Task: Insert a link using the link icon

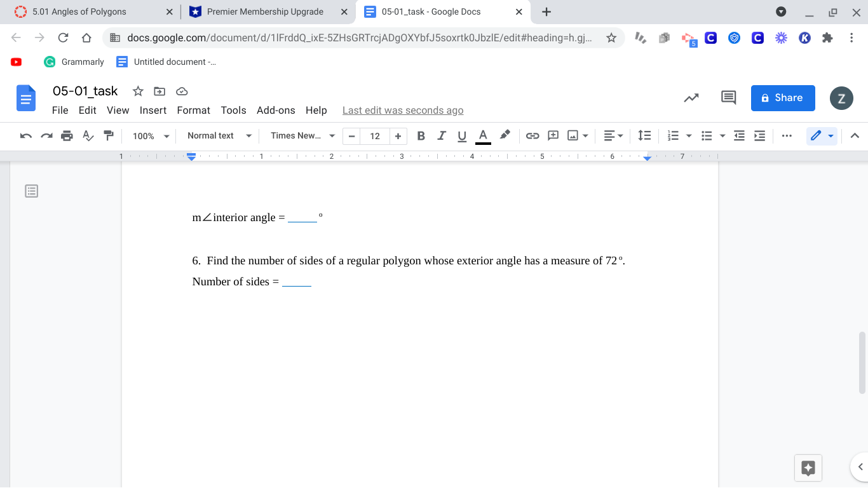Action: (x=532, y=135)
